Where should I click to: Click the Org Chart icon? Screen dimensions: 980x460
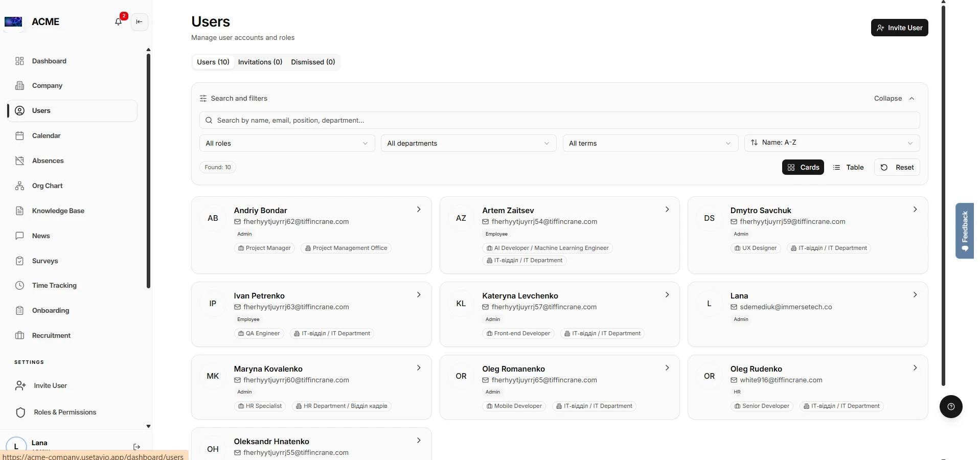[x=19, y=186]
